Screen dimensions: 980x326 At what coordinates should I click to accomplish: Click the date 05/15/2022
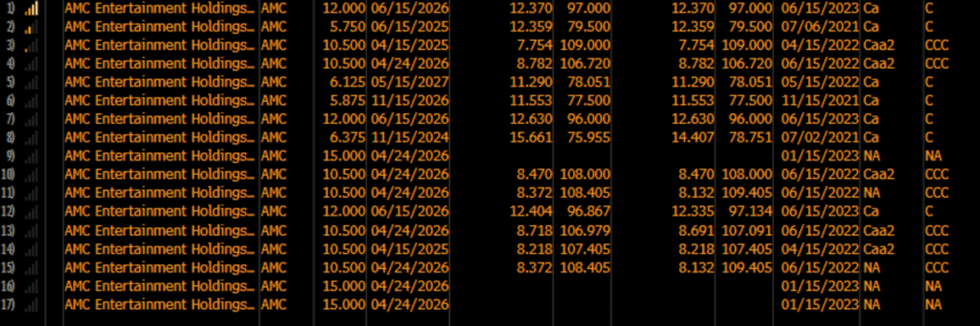(x=820, y=83)
